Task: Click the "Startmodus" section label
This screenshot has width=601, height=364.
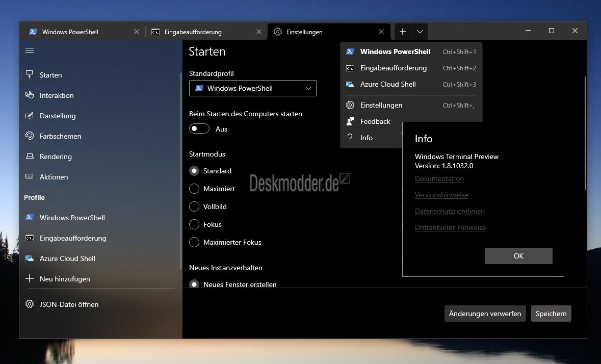Action: [x=207, y=154]
